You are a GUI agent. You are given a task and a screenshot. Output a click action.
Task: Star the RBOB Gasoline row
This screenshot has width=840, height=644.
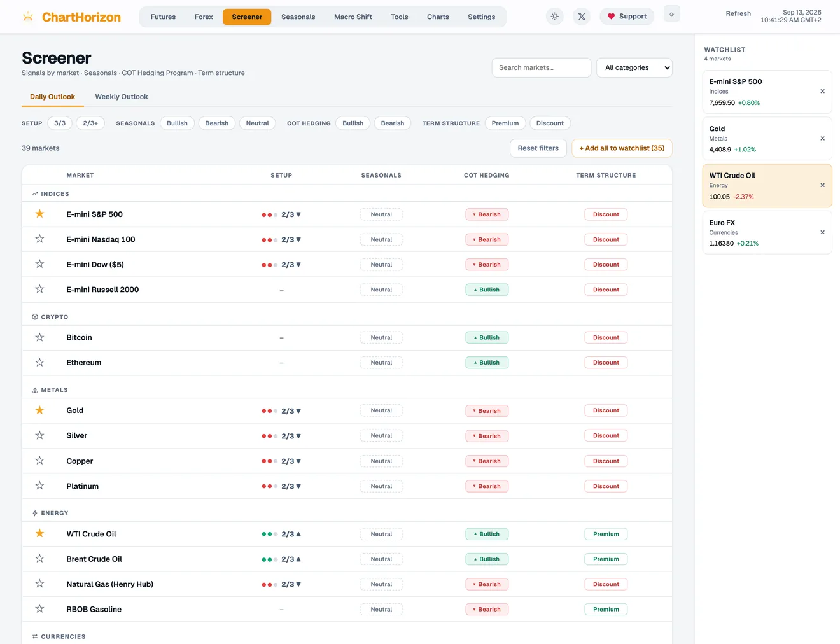pyautogui.click(x=39, y=609)
